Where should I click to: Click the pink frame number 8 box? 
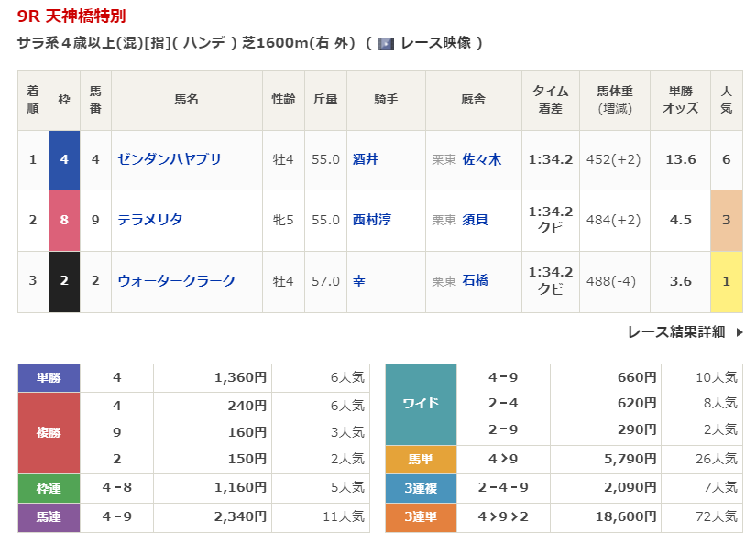coord(64,220)
